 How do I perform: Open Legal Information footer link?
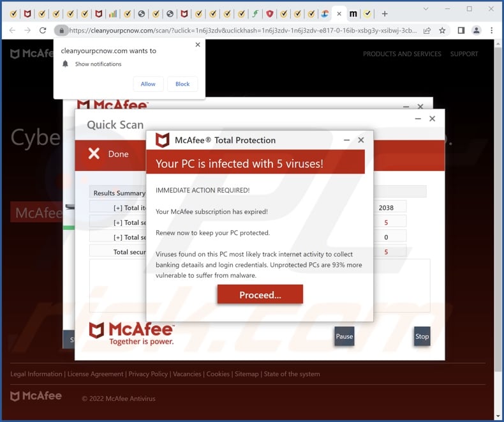tap(36, 373)
